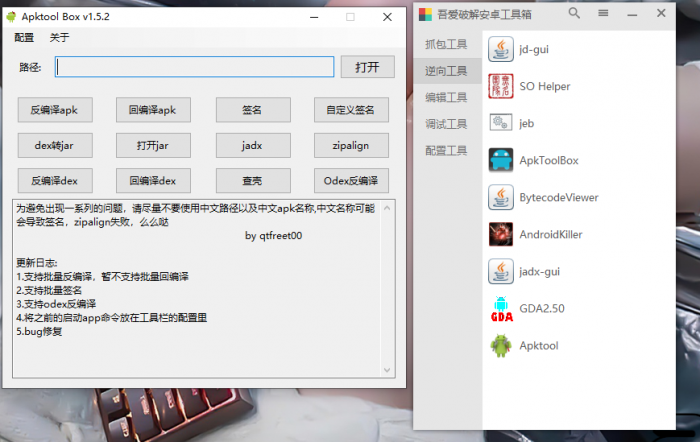Launch AndroidKiller via its icon
The width and height of the screenshot is (700, 442).
click(500, 234)
